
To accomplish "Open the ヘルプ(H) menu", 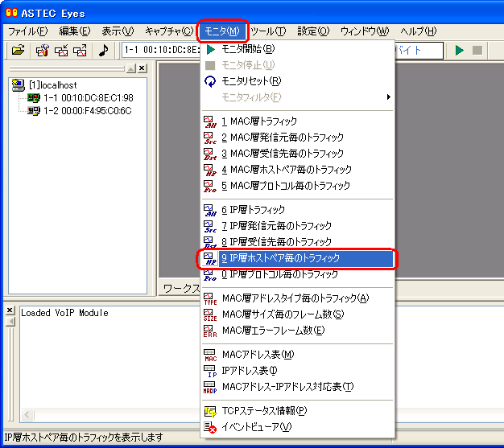I will (x=418, y=31).
